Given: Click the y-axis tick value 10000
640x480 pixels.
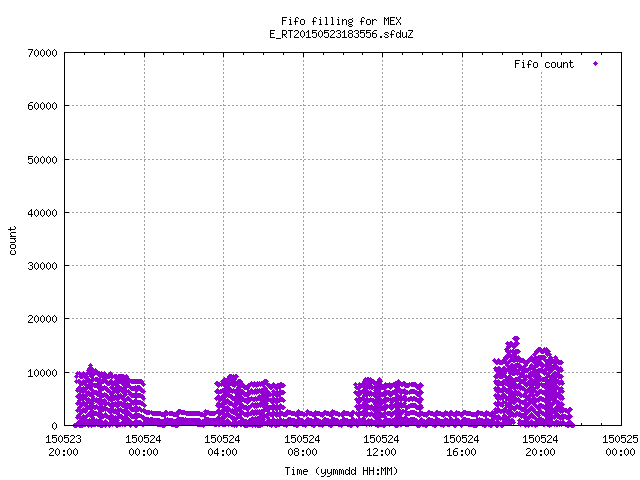Looking at the screenshot, I should (x=42, y=373).
